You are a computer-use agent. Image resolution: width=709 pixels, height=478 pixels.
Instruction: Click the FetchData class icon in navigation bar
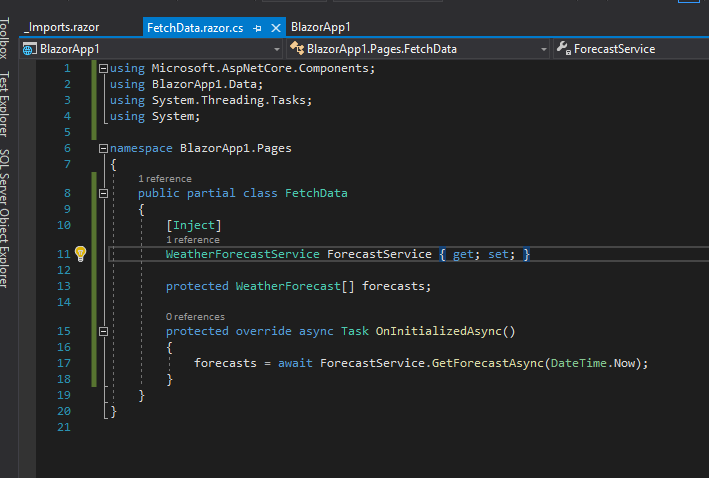pyautogui.click(x=297, y=48)
